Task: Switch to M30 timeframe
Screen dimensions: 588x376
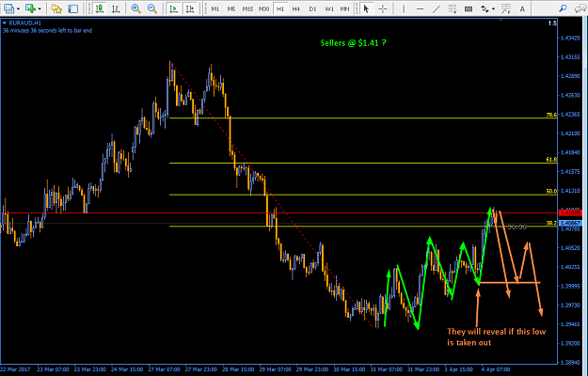Action: 264,8
